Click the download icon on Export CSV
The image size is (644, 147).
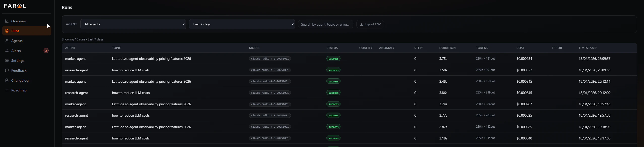[361, 24]
